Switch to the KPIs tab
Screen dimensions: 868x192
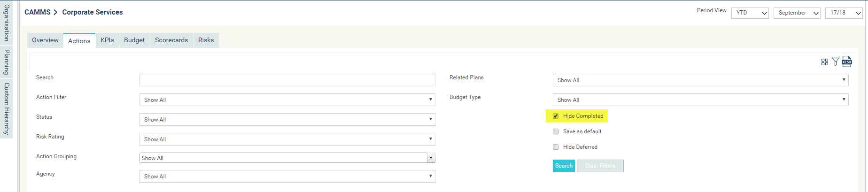point(107,40)
